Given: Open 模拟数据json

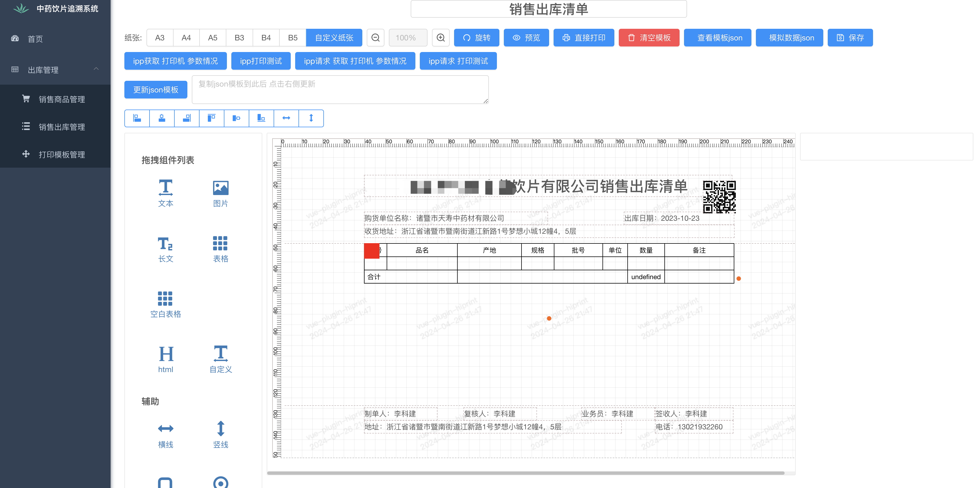Looking at the screenshot, I should pyautogui.click(x=789, y=38).
